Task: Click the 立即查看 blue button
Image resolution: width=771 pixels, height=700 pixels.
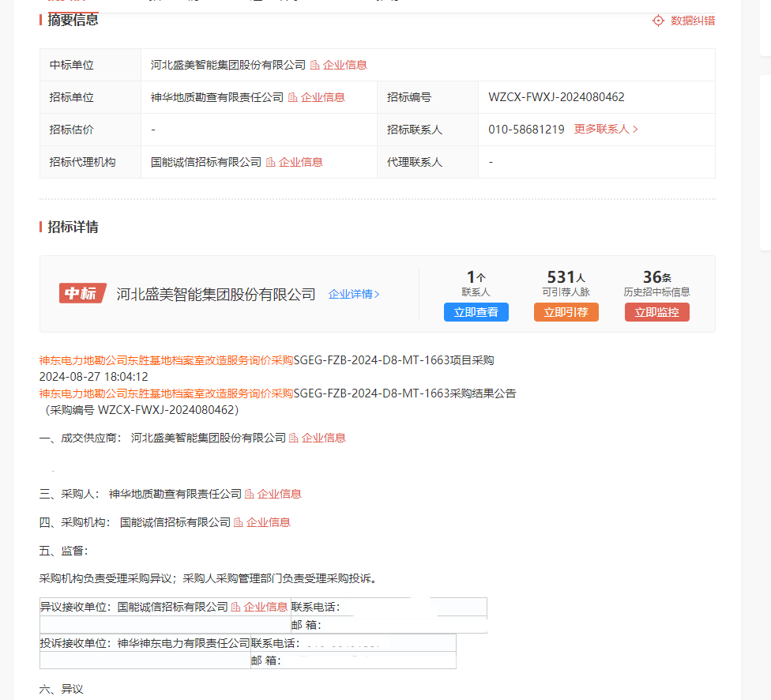Action: (x=476, y=312)
